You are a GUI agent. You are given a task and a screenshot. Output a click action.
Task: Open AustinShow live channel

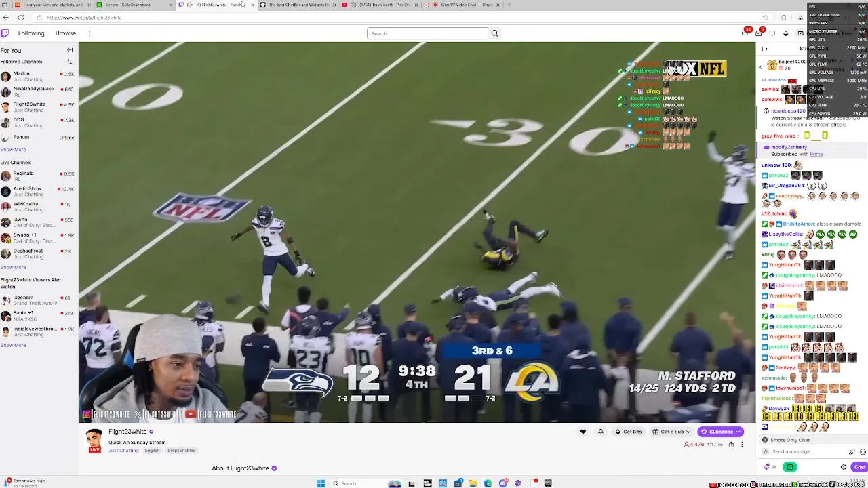(x=37, y=191)
